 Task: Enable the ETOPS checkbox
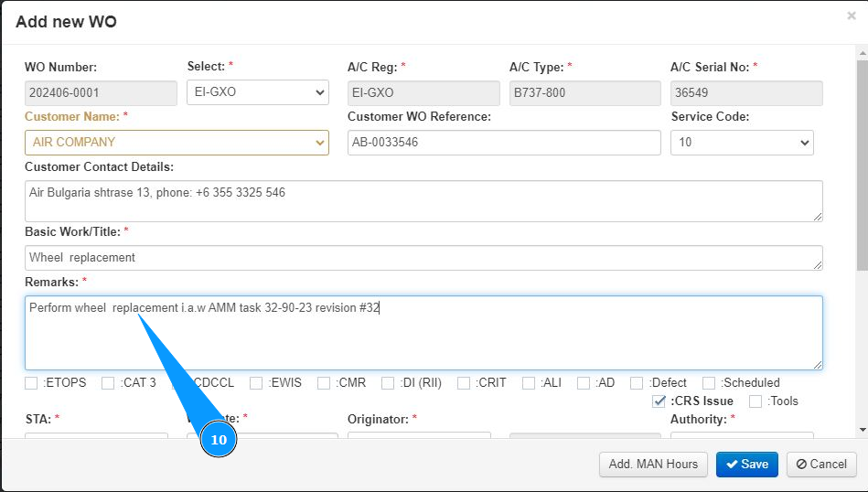pyautogui.click(x=32, y=383)
